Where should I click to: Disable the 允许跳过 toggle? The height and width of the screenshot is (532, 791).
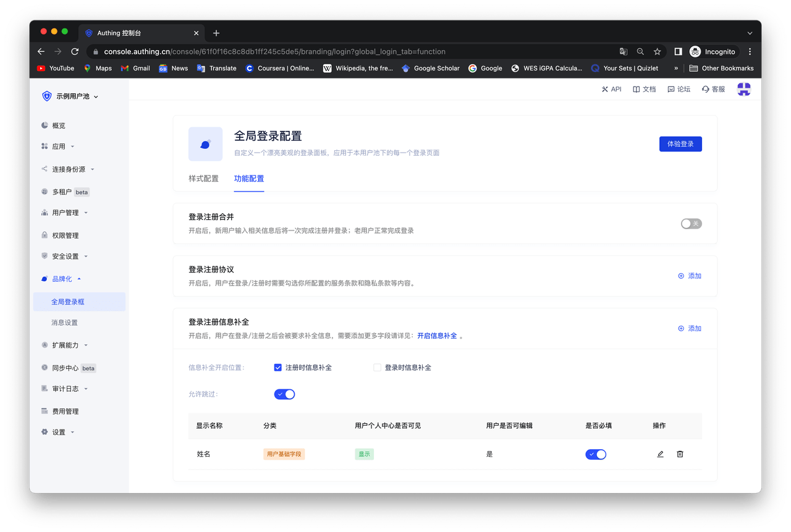(285, 394)
